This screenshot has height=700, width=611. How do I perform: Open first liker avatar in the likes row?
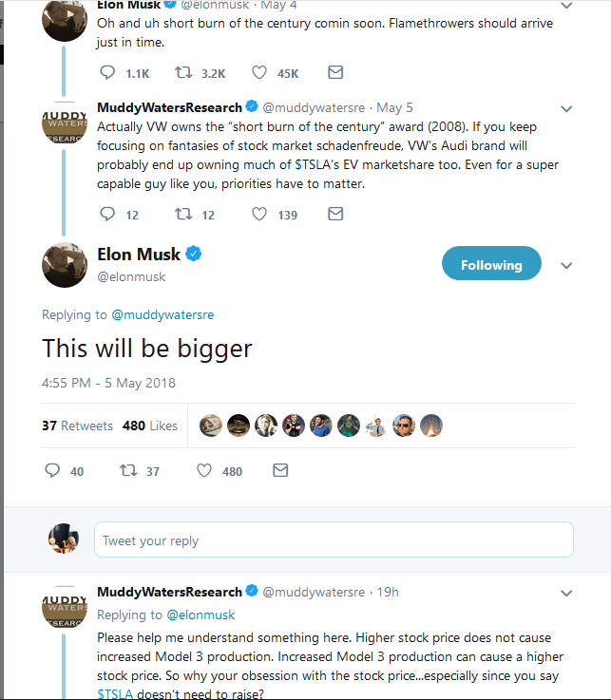pos(211,426)
